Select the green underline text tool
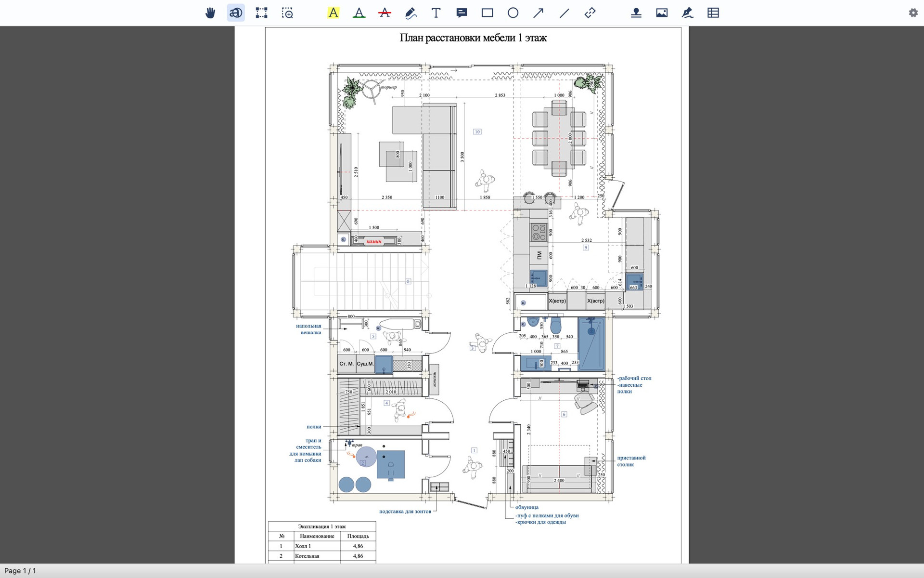Screen dimensions: 924x578 point(359,13)
